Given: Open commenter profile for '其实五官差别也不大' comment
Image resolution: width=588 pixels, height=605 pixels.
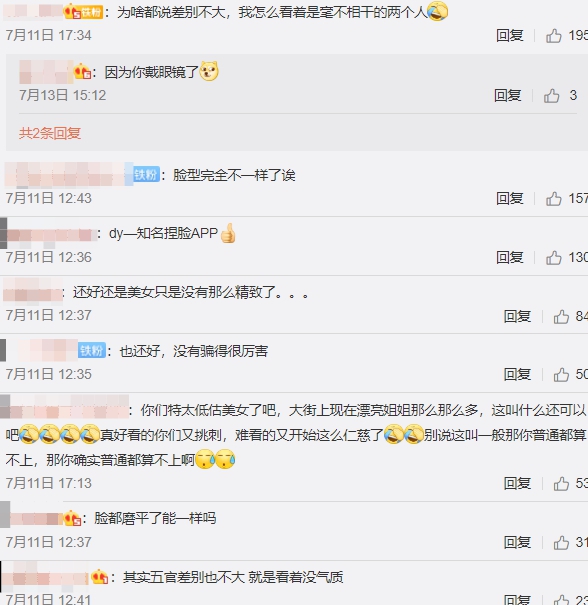Looking at the screenshot, I should pos(46,578).
